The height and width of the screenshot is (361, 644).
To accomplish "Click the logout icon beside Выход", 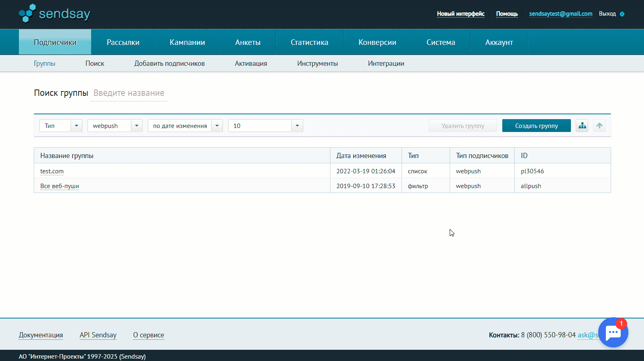I will click(x=622, y=14).
